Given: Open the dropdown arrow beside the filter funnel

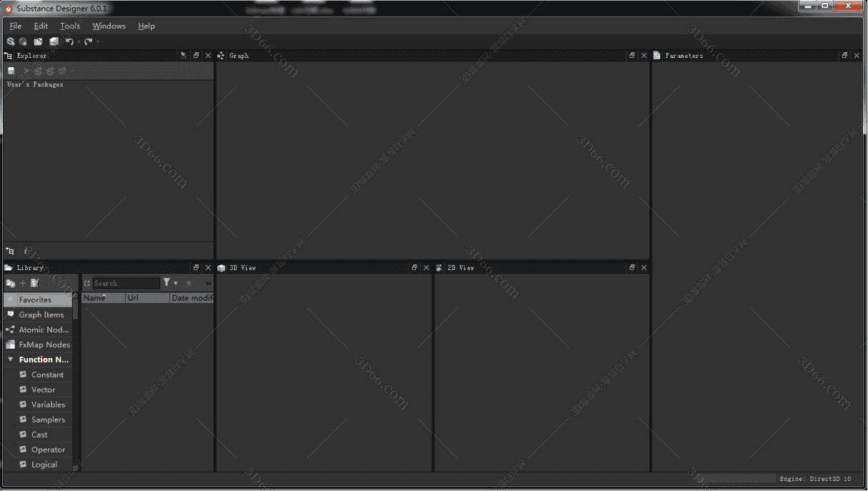Looking at the screenshot, I should (176, 284).
